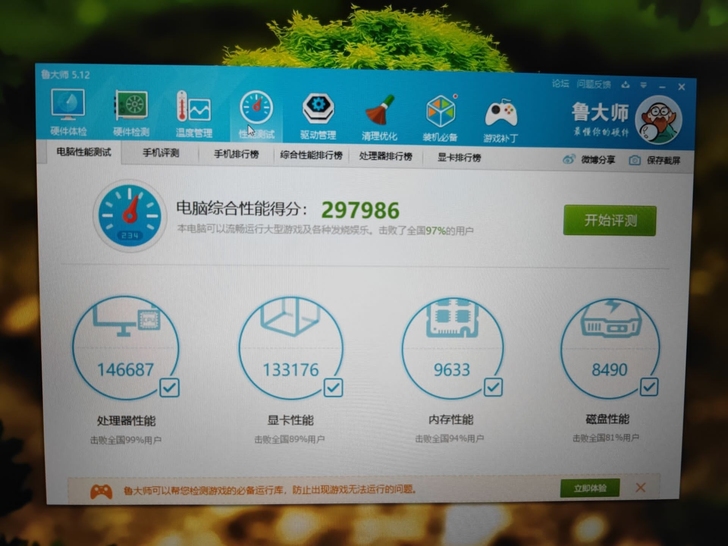Click the processor performance circle 146687
Image resolution: width=728 pixels, height=546 pixels.
click(125, 348)
